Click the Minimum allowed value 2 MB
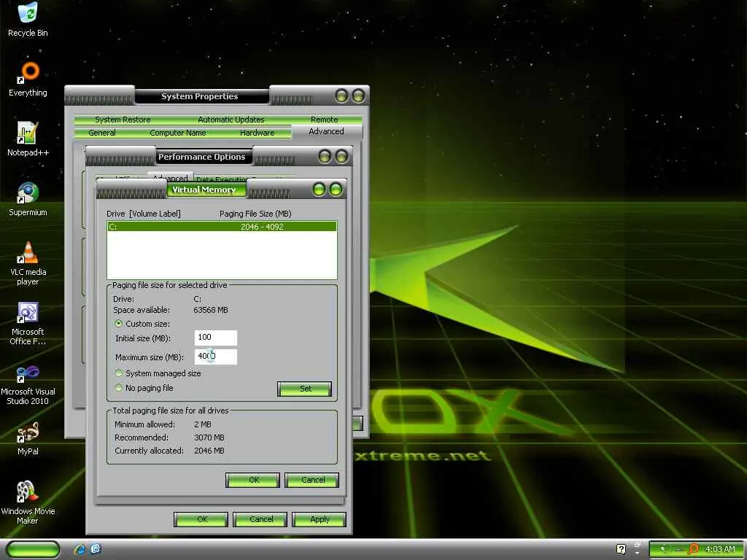 203,424
